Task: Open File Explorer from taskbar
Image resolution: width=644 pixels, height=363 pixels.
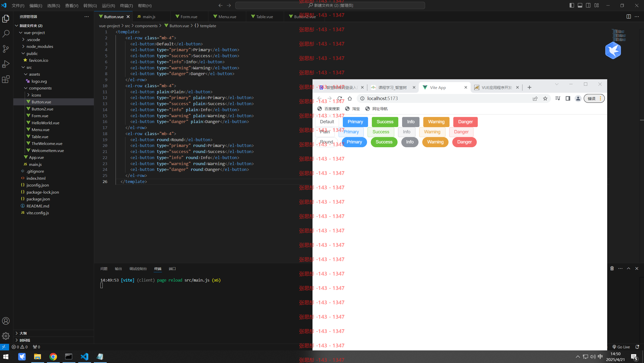Action: 37,356
